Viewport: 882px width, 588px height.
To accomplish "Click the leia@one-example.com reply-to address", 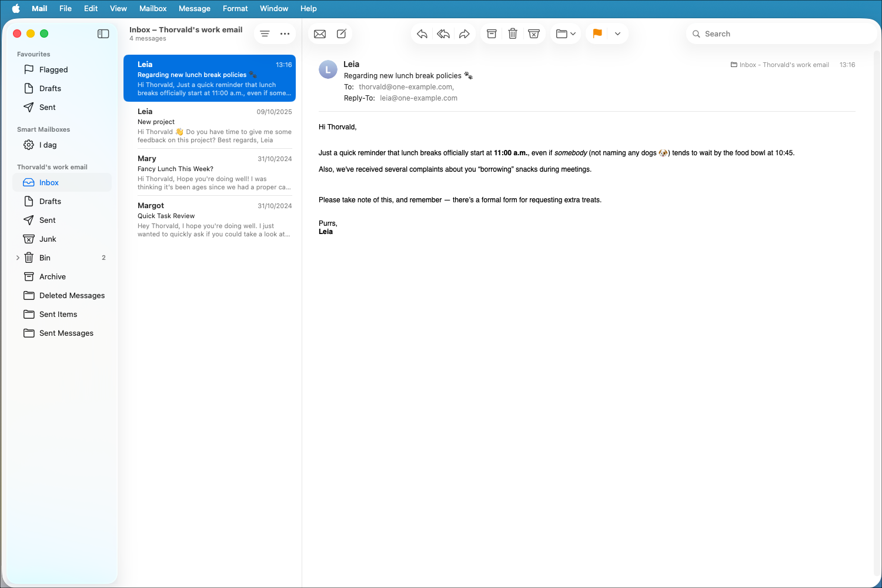I will (419, 98).
